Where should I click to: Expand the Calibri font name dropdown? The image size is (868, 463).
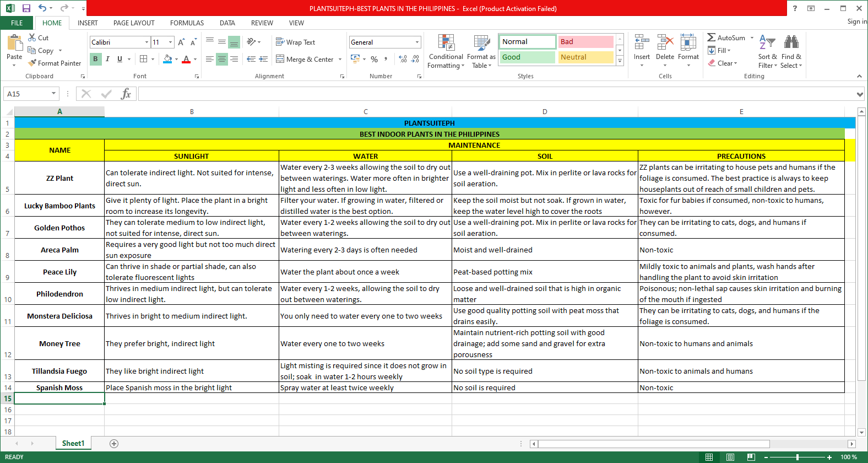tap(147, 42)
